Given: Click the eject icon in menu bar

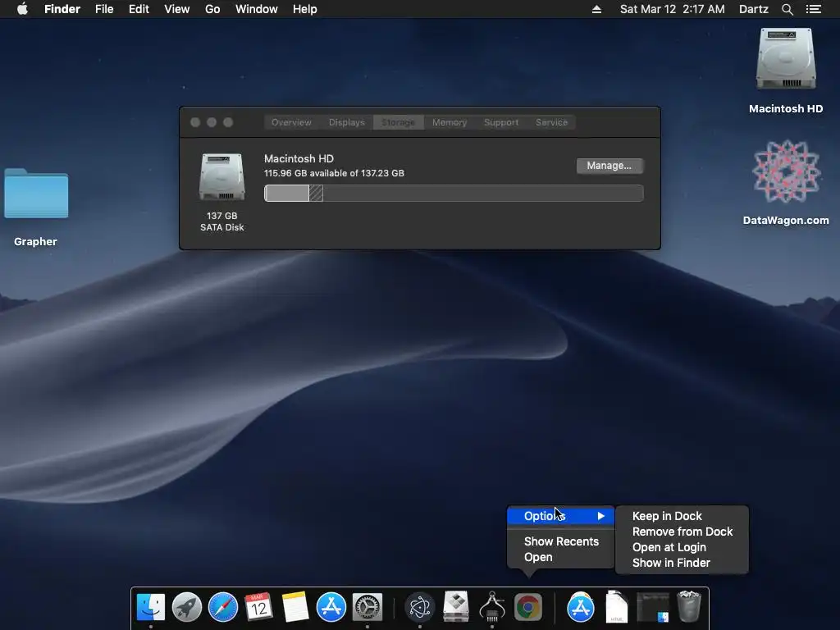Looking at the screenshot, I should (x=596, y=9).
